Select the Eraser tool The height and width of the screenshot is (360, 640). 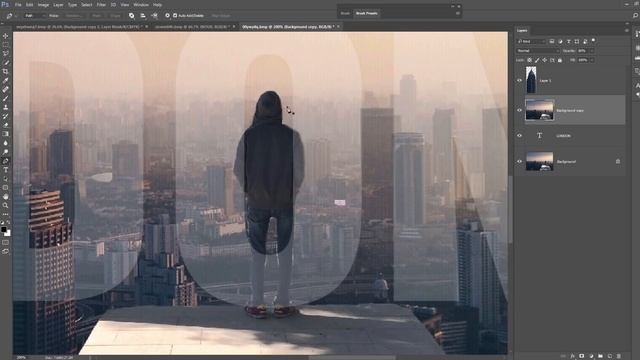tap(5, 125)
